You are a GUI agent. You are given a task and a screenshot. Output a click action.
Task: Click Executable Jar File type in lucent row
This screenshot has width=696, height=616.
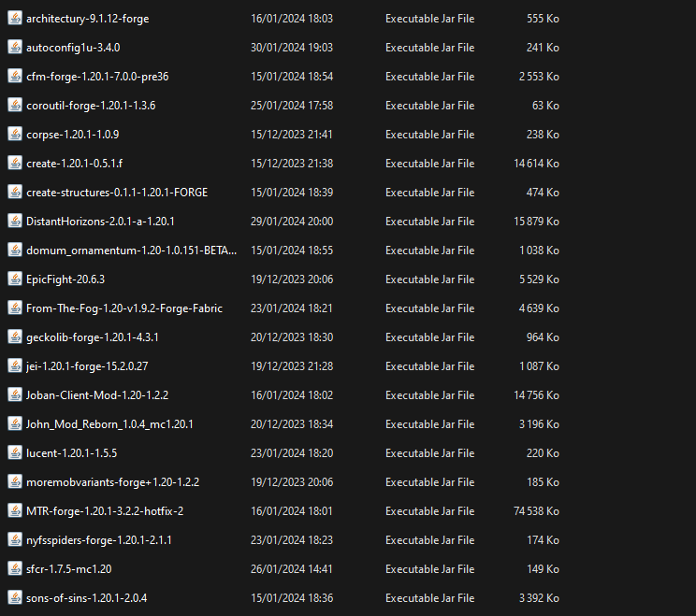(429, 453)
